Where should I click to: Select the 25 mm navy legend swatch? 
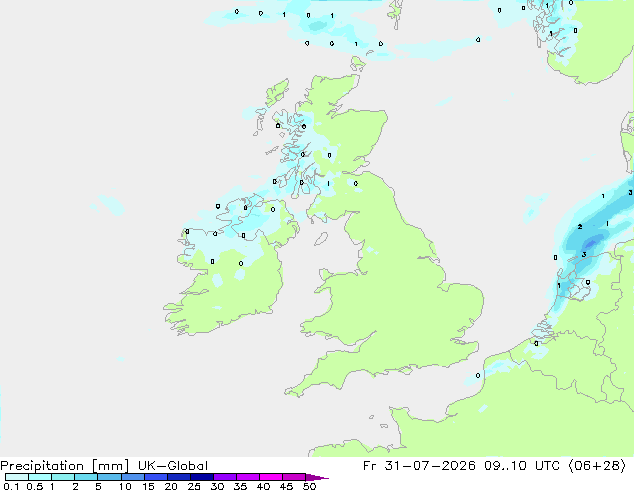[x=202, y=477]
